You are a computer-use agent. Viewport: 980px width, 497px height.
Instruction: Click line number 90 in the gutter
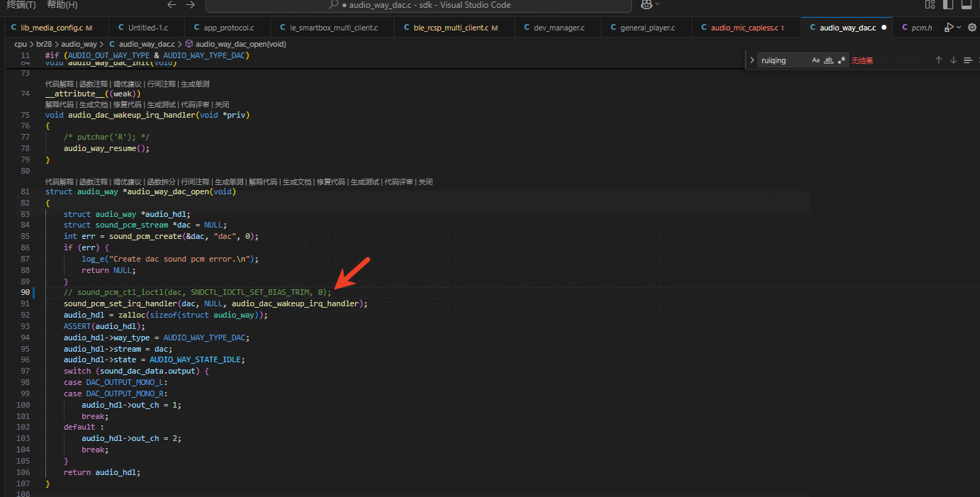25,292
